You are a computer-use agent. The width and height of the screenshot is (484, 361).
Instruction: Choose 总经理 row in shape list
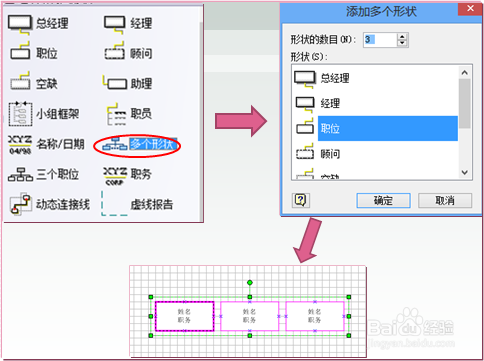(375, 78)
